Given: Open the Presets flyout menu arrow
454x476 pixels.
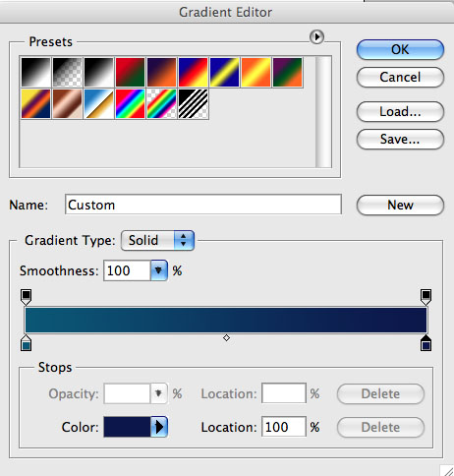Looking at the screenshot, I should (x=316, y=37).
